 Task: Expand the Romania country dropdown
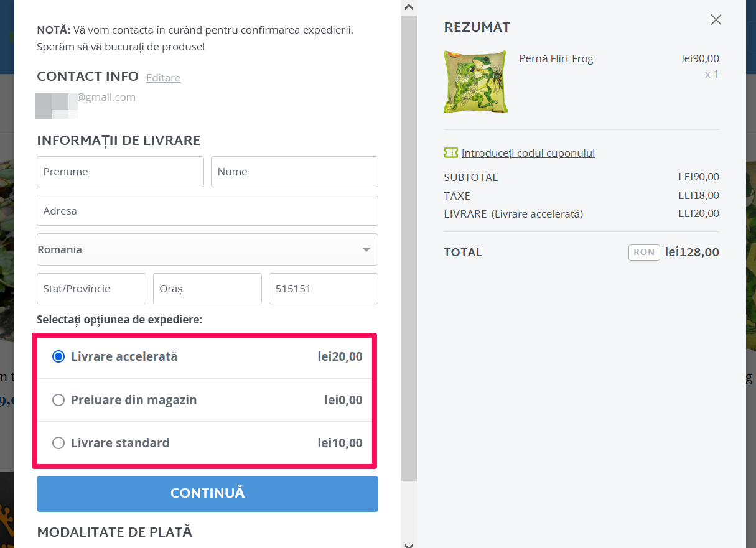tap(207, 249)
